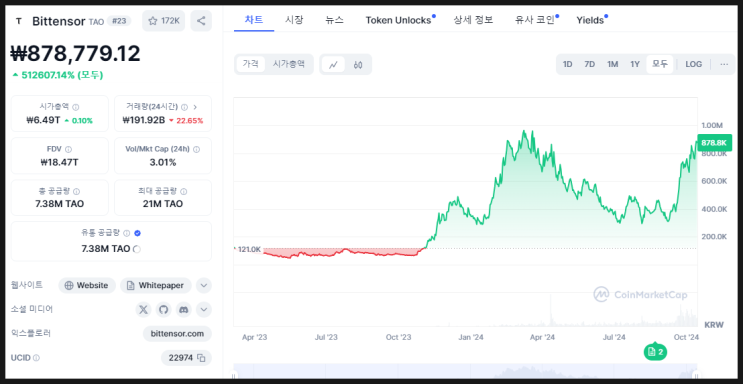Click the arrow next to 거래량(24시간)
This screenshot has width=743, height=384.
(195, 107)
